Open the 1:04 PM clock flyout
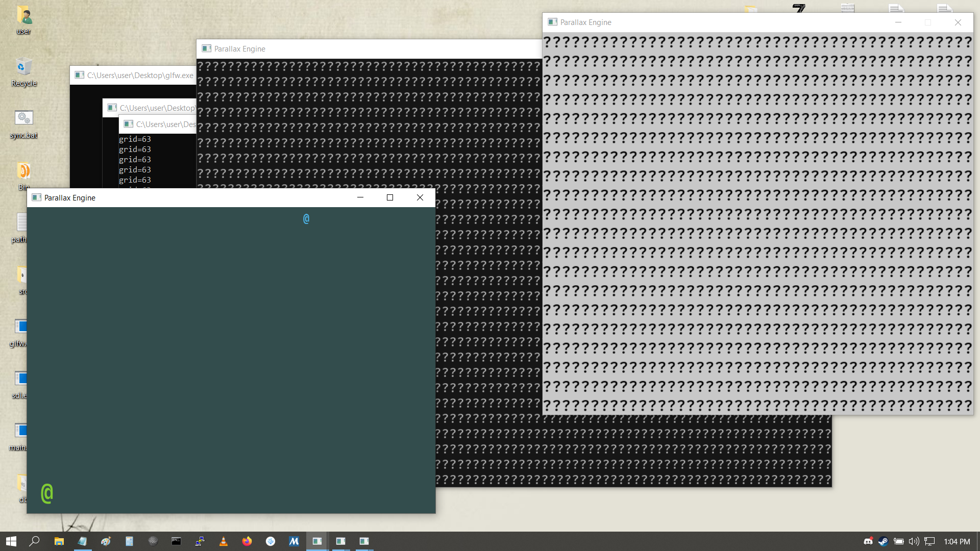 [957, 541]
